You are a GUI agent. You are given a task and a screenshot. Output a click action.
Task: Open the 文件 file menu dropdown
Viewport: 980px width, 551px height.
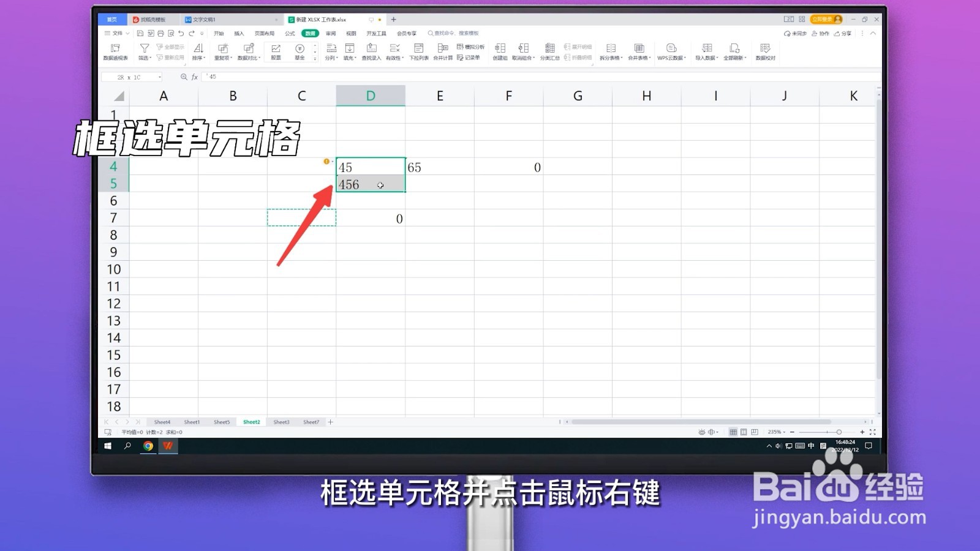(117, 33)
